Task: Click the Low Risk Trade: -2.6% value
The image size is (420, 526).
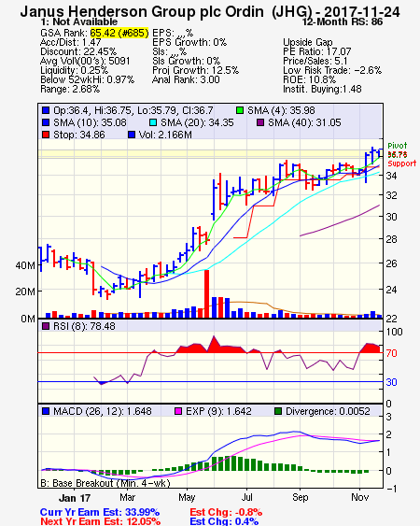Action: [x=332, y=70]
